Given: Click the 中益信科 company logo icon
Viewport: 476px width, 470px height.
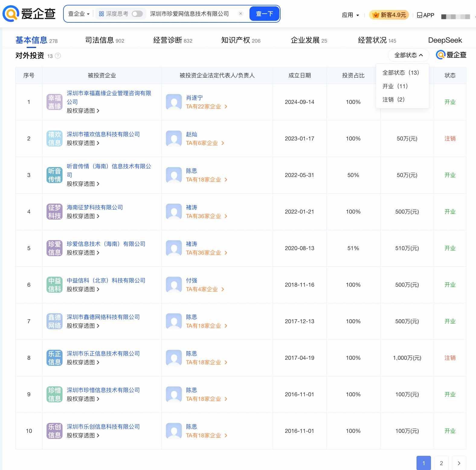Looking at the screenshot, I should [x=54, y=285].
